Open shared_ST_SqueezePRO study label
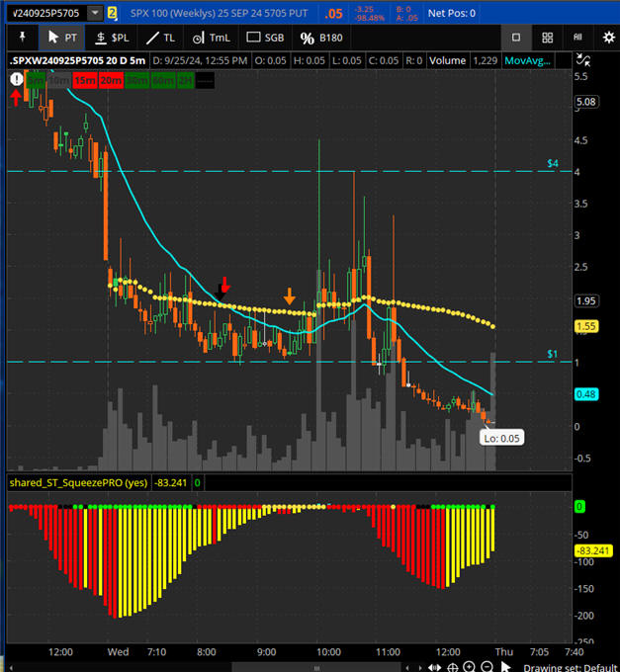The image size is (620, 672). pyautogui.click(x=80, y=482)
